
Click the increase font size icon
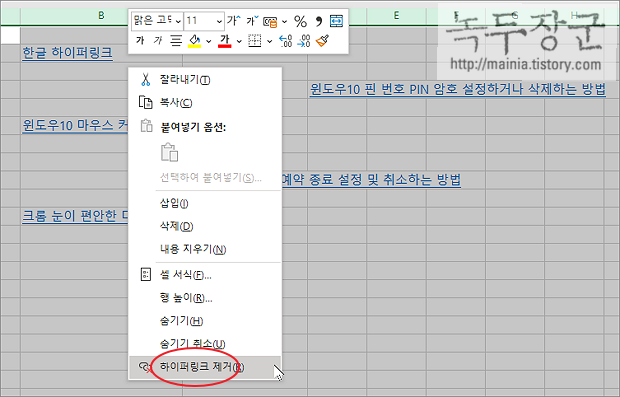tap(234, 21)
